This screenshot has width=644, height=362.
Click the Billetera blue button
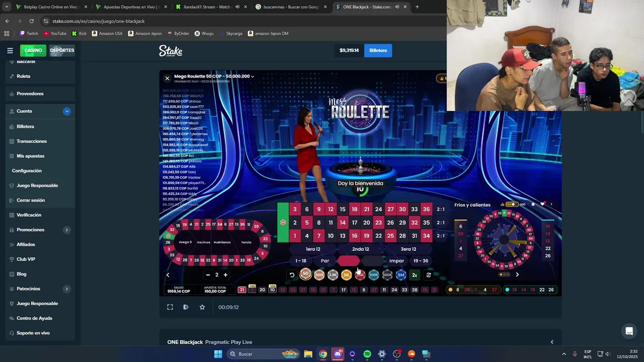point(378,50)
